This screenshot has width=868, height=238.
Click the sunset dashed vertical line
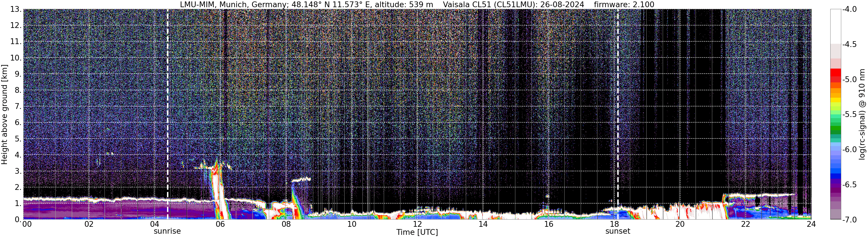click(618, 114)
